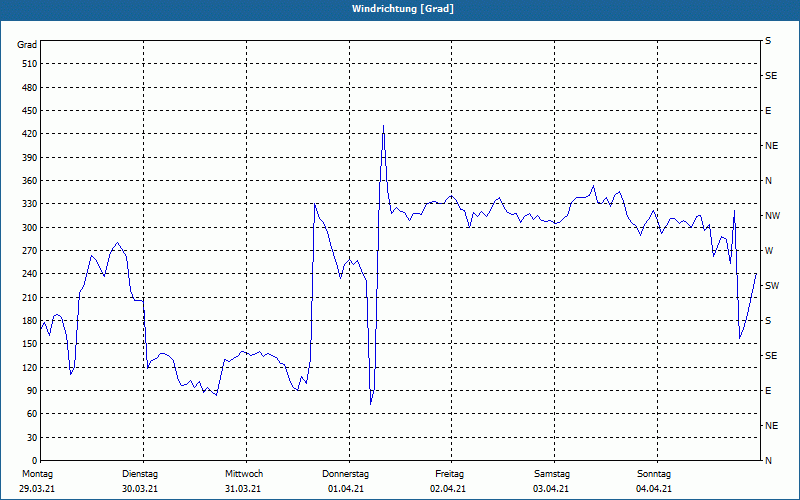
Task: Select the date 01.04.21
Action: pos(346,489)
